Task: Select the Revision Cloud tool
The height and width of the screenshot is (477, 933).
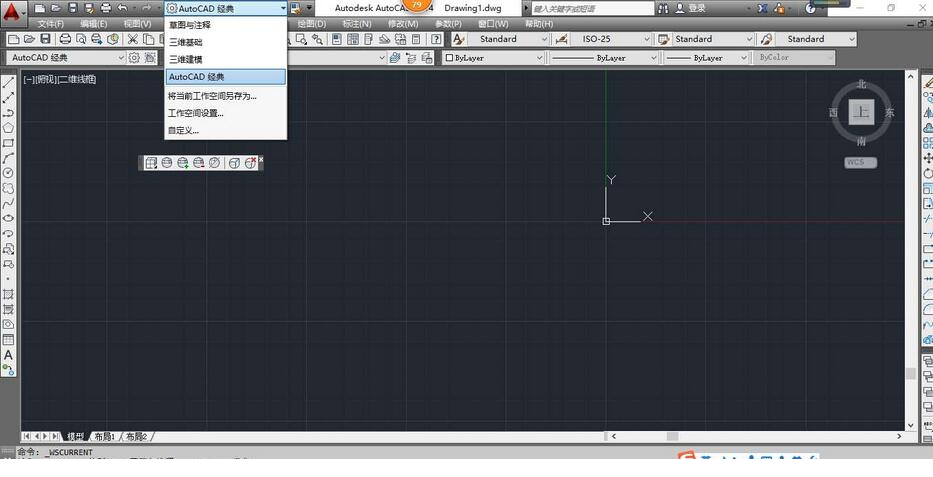Action: [x=8, y=188]
